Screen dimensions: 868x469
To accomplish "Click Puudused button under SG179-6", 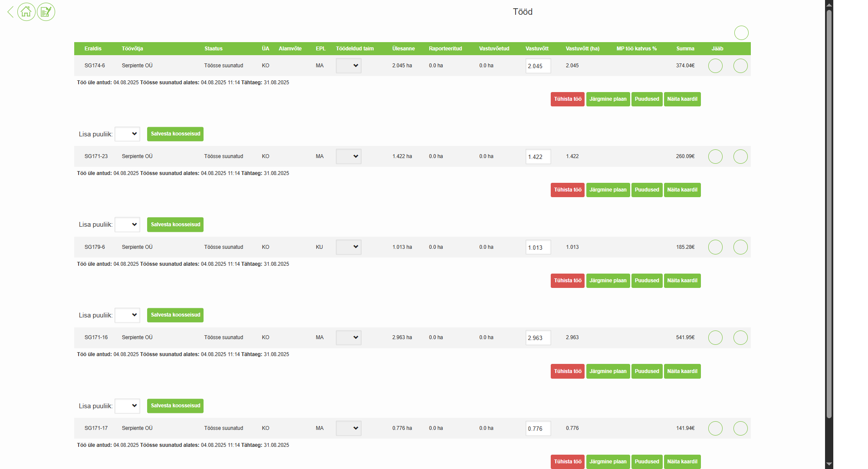I will 647,281.
